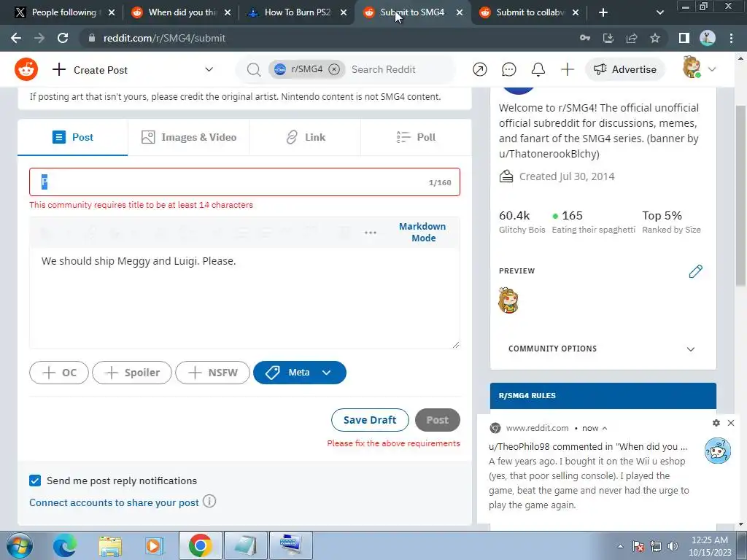Open the TheoPhilo98 comment notification
747x560 pixels.
click(589, 475)
